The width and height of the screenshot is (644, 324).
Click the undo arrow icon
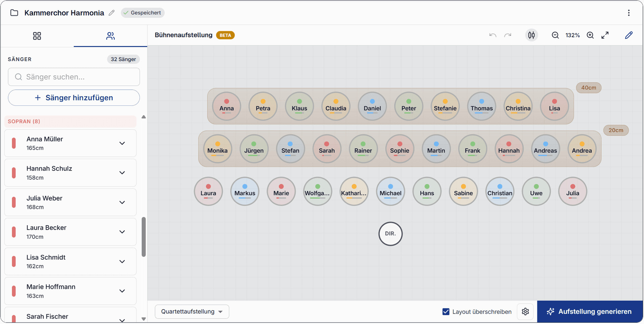[x=492, y=35]
